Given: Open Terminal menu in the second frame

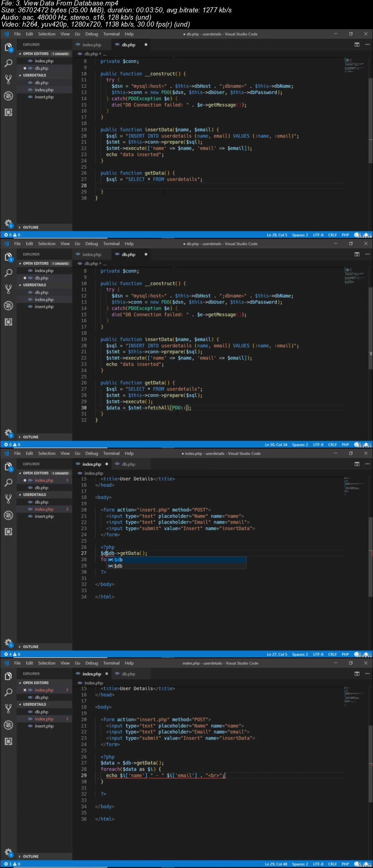Looking at the screenshot, I should pos(111,244).
